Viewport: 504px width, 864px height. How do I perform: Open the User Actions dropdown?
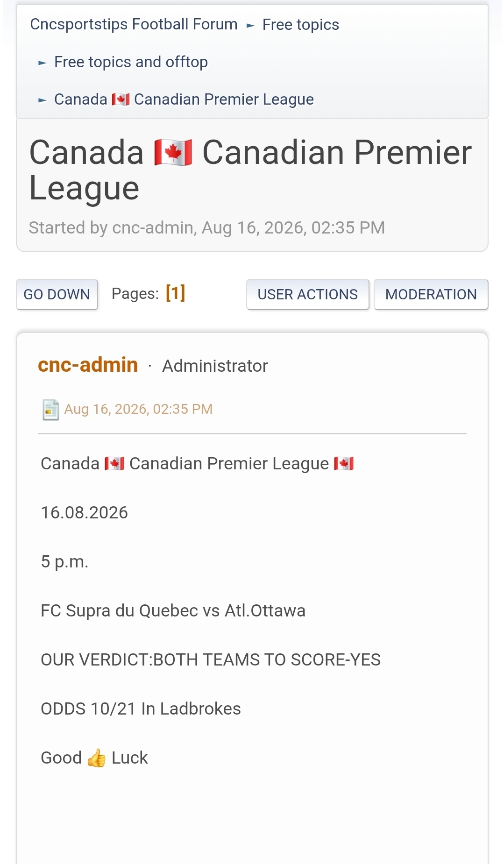pyautogui.click(x=308, y=294)
